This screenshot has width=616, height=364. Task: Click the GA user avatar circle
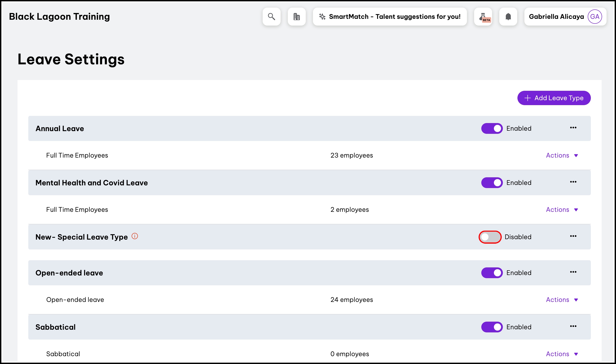click(x=595, y=16)
